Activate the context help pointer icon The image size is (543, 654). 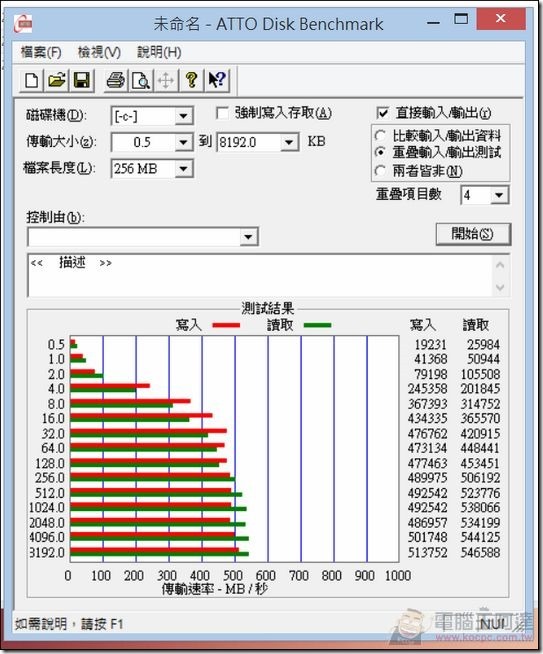pos(217,80)
